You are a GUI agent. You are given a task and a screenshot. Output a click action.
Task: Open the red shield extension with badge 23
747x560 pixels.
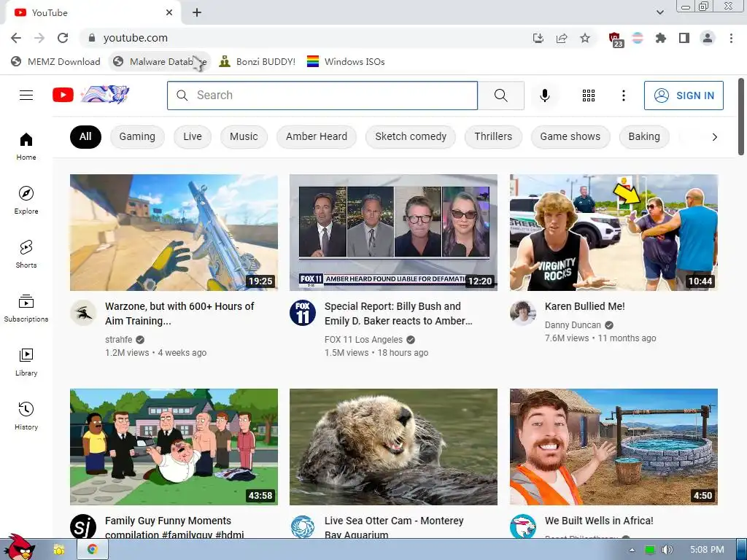coord(615,39)
